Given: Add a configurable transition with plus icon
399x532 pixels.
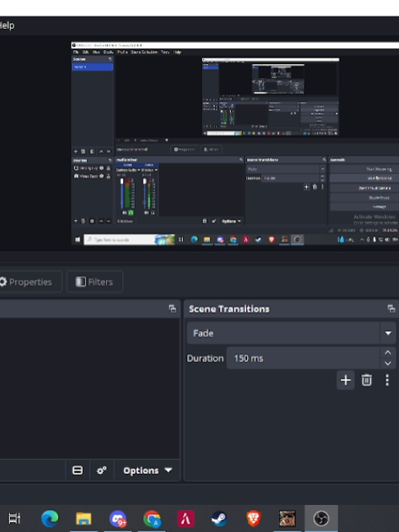Looking at the screenshot, I should [346, 380].
